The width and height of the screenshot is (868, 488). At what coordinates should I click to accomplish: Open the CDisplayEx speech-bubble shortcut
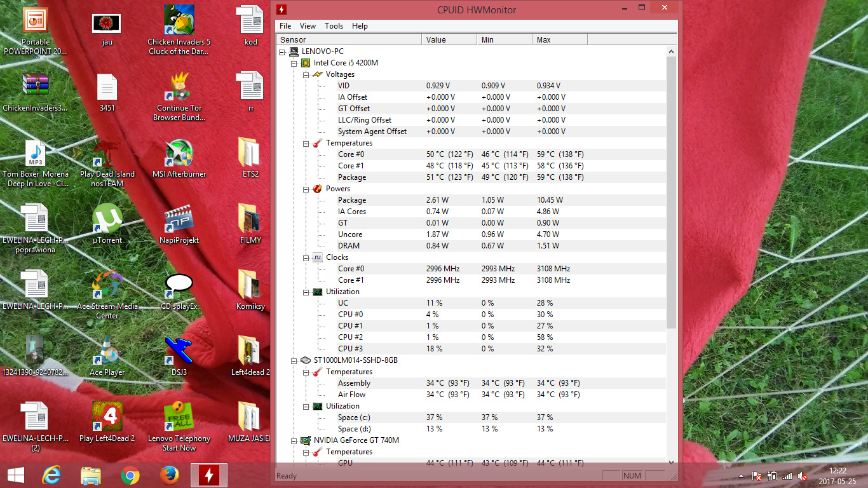179,291
